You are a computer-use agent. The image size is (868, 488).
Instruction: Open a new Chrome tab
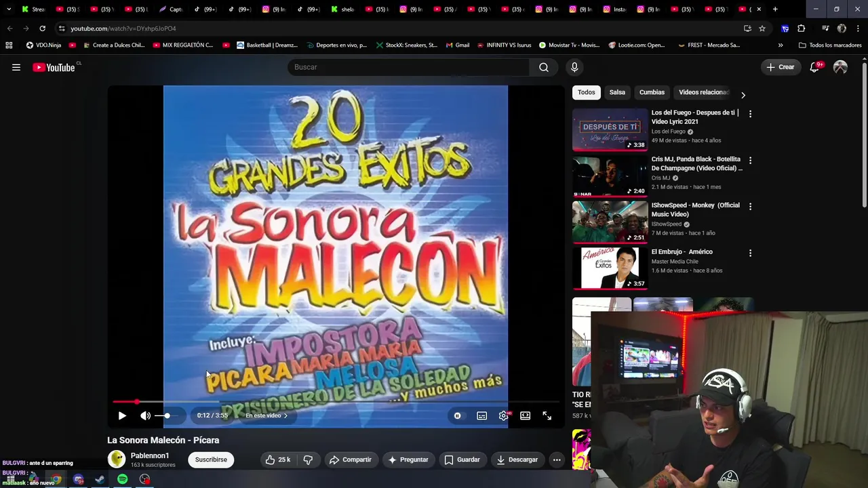(775, 9)
